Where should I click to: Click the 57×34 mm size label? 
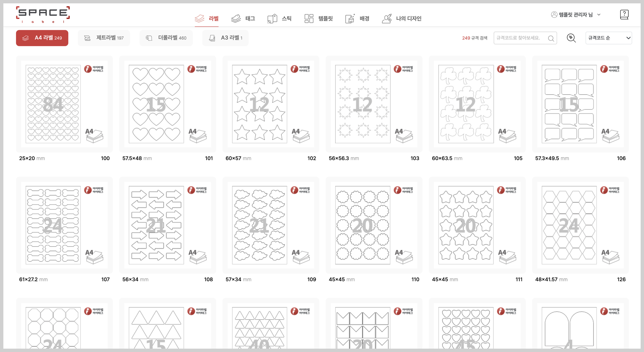238,280
